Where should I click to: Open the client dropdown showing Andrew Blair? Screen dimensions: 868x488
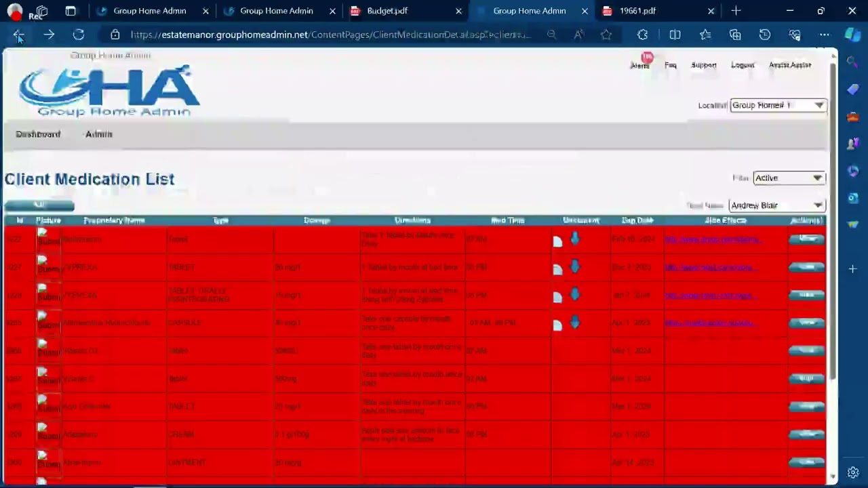tap(777, 205)
